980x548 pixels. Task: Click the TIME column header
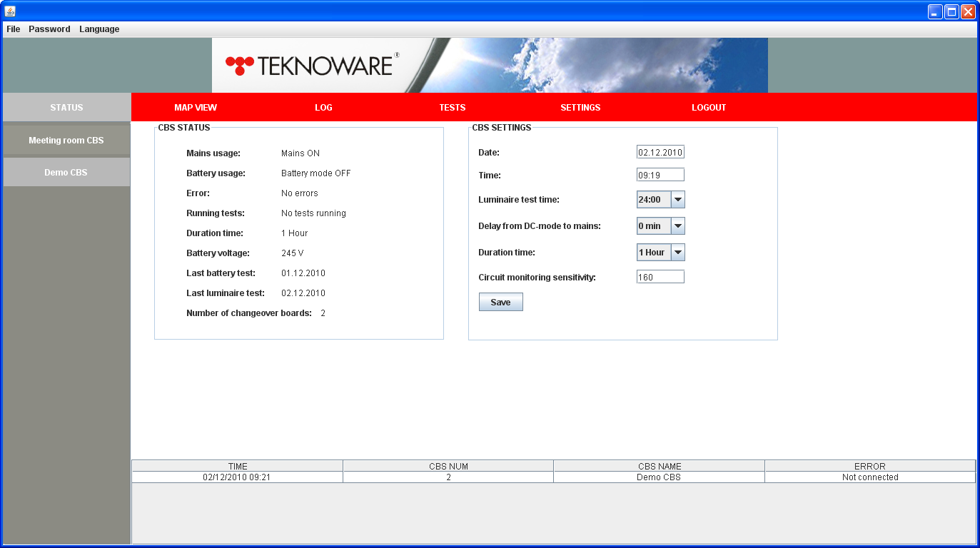tap(238, 466)
